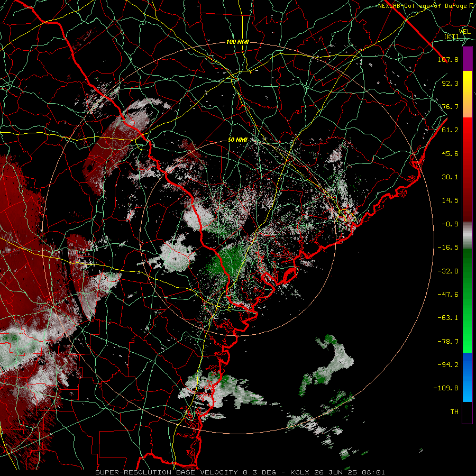Click the purple segment of the color bar
Viewport: 476px width, 476px height.
pyautogui.click(x=467, y=59)
